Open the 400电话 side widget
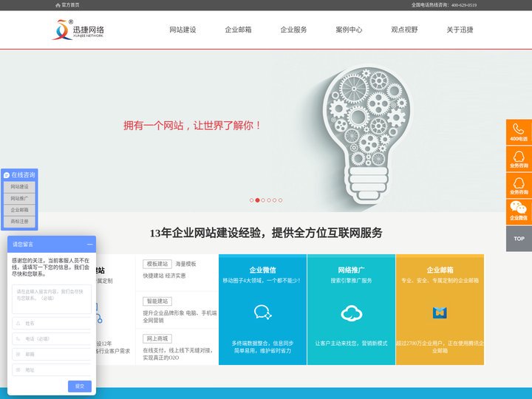Viewport: 532px width, 399px height. [519, 132]
